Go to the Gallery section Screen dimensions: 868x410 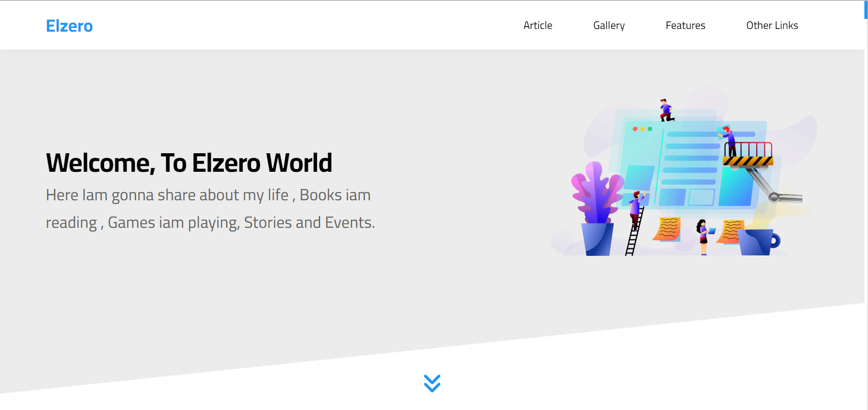[x=609, y=25]
